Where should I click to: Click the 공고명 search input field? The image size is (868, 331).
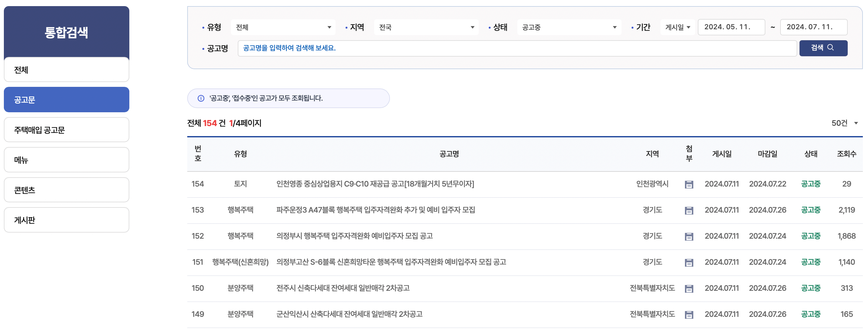pos(515,48)
